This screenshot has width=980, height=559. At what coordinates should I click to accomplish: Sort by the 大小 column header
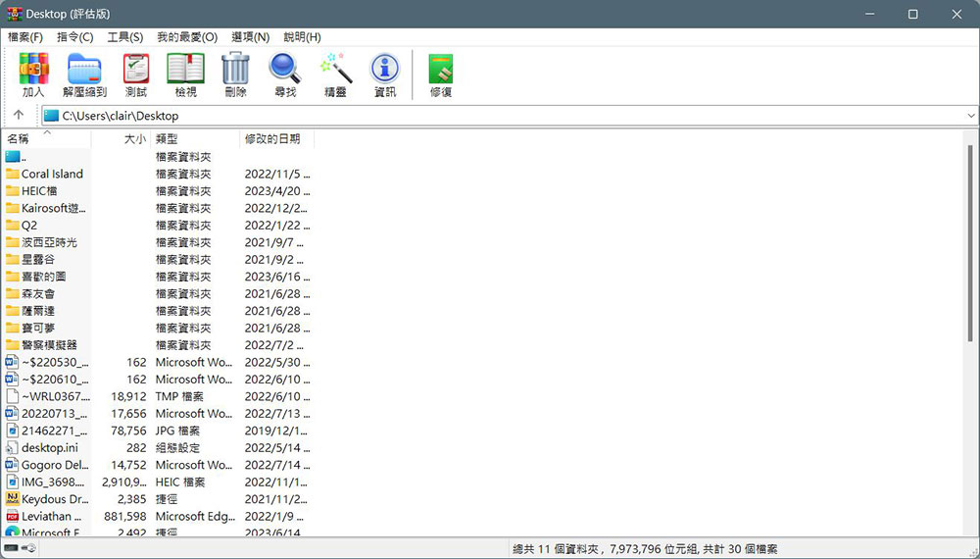coord(122,139)
